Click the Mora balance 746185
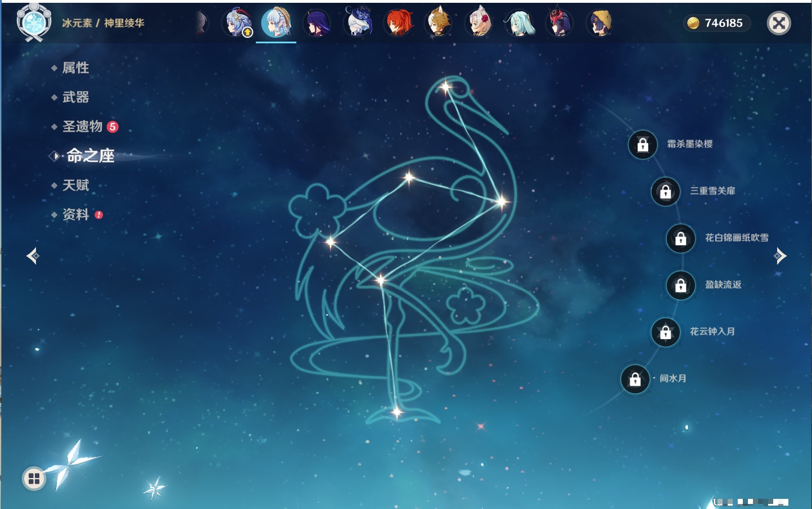This screenshot has width=812, height=509. point(724,23)
